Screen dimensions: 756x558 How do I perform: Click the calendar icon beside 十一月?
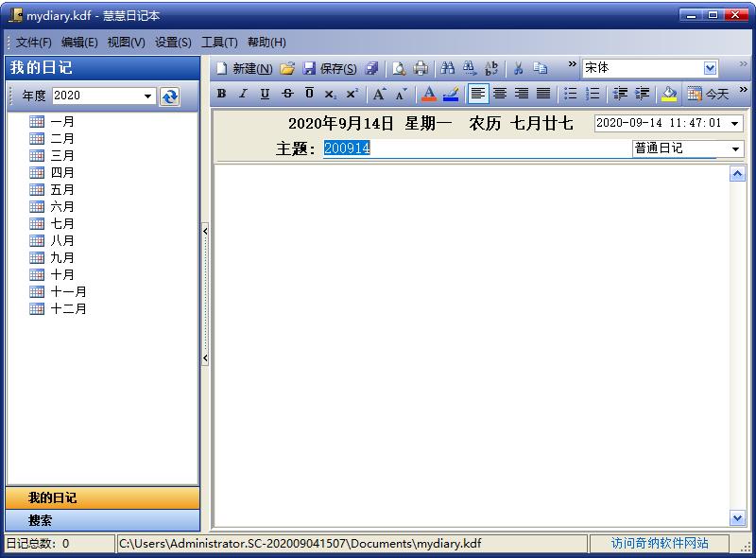click(x=37, y=291)
